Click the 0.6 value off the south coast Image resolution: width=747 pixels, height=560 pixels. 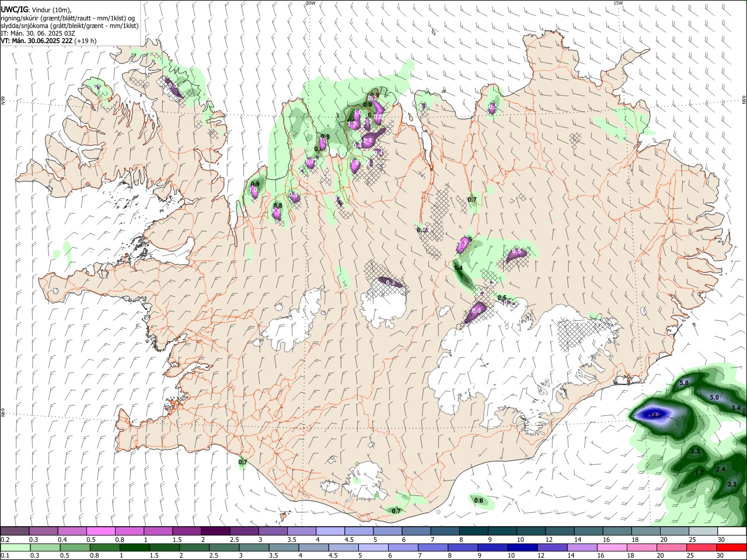pyautogui.click(x=479, y=501)
